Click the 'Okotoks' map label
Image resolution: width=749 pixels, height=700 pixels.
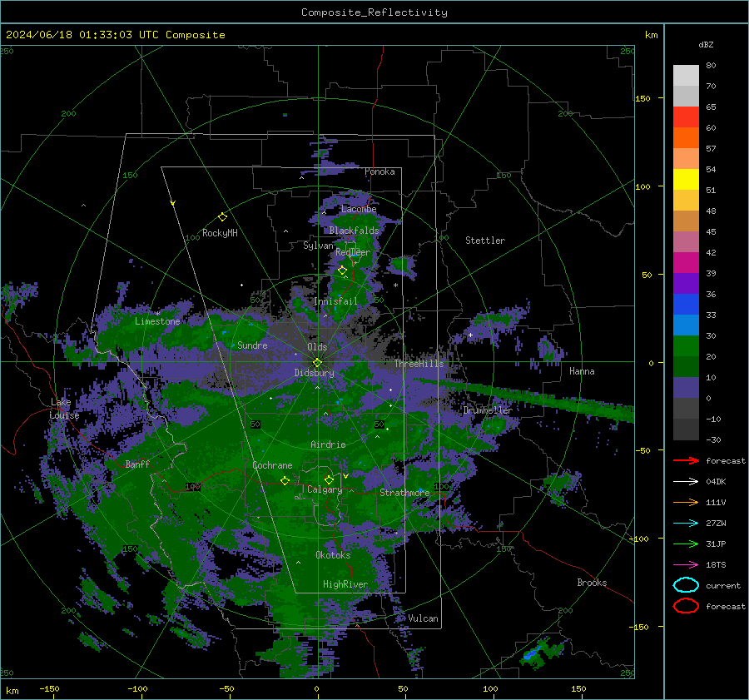(x=333, y=554)
